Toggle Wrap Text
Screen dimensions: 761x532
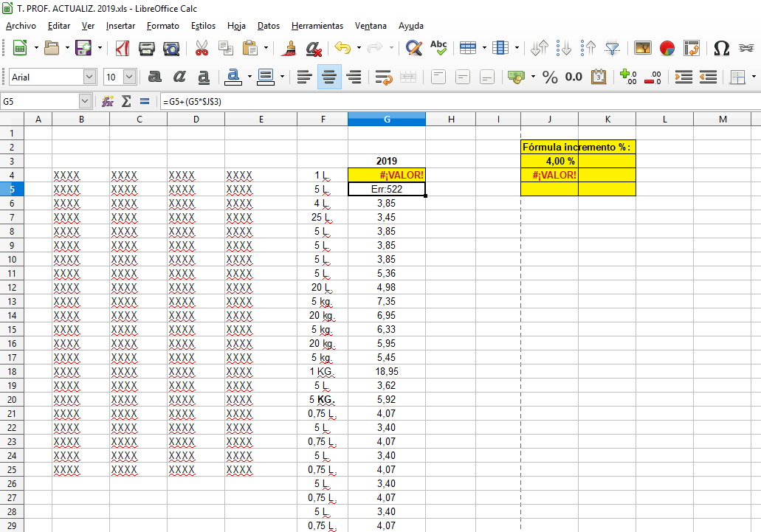pos(383,77)
